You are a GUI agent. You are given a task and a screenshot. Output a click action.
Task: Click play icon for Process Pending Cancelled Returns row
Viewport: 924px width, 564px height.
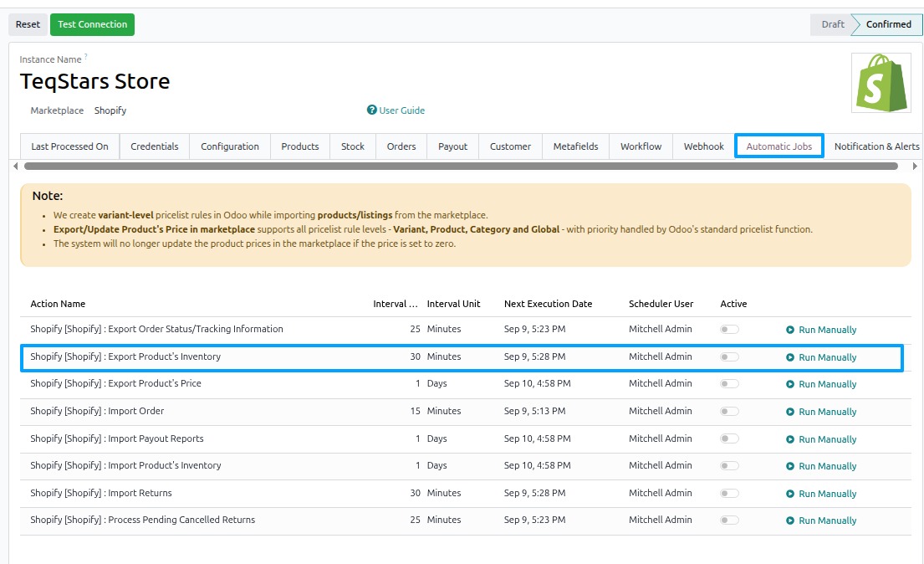(790, 520)
